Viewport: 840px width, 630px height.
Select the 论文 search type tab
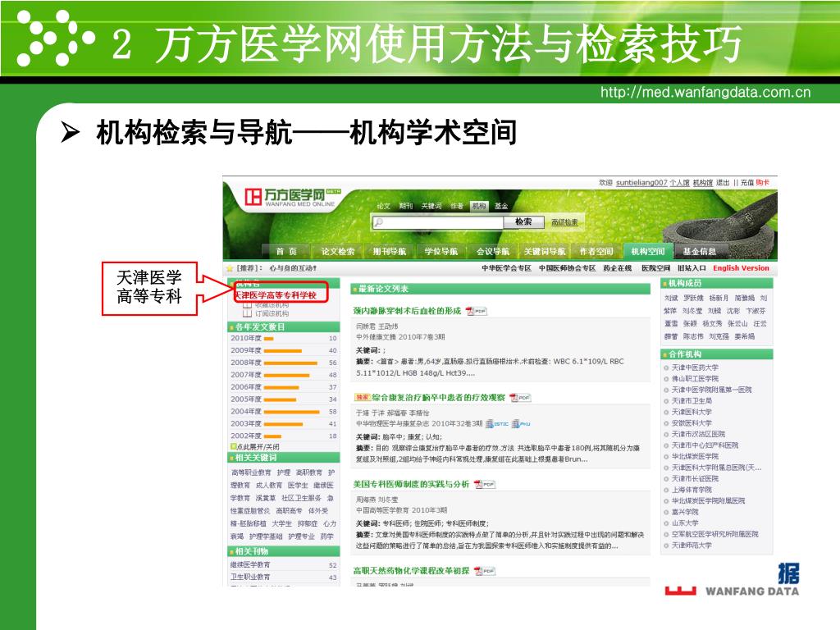(384, 206)
